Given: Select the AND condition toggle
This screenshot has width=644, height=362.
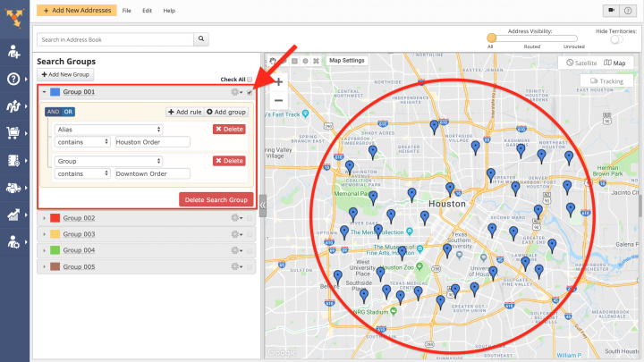Looking at the screenshot, I should tap(53, 112).
